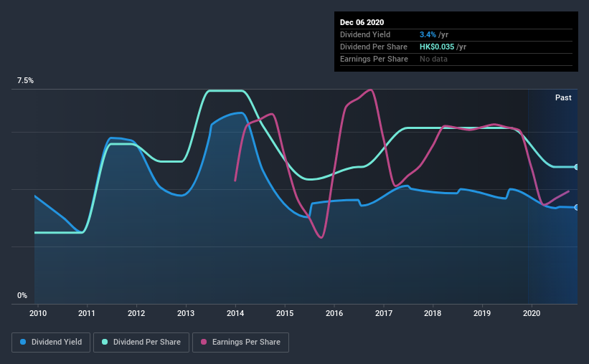Click the 2015 x-axis label
This screenshot has height=364, width=589.
(285, 313)
